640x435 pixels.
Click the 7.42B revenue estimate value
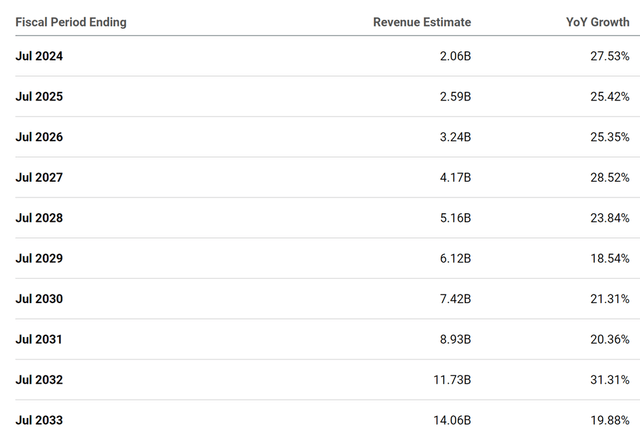[454, 299]
